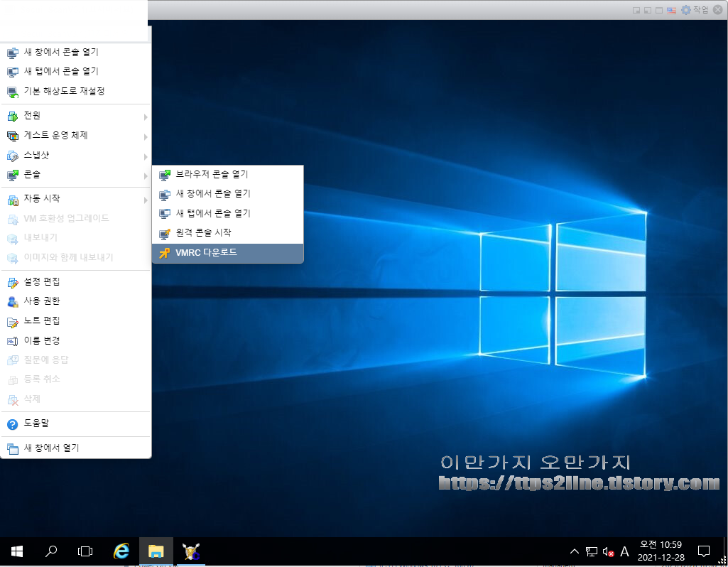Click the 사용 권한 user icon
The image size is (728, 567).
(13, 302)
